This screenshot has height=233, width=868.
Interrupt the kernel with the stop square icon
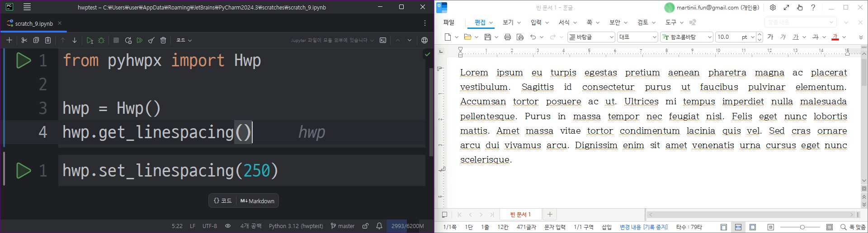(116, 40)
